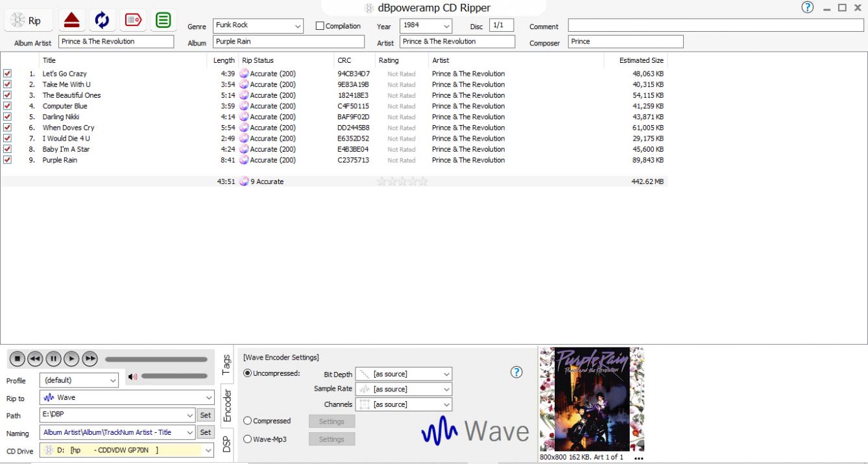This screenshot has width=868, height=464.
Task: Open the Bit Depth dropdown
Action: (404, 374)
